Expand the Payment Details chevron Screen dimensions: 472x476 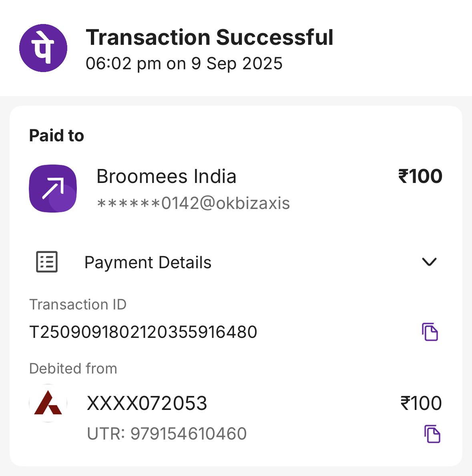tap(429, 262)
